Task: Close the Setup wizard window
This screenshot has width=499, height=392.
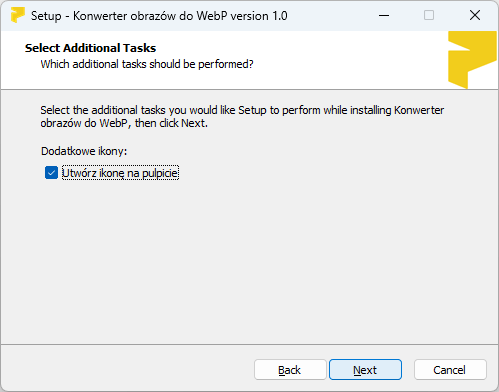Action: tap(475, 15)
